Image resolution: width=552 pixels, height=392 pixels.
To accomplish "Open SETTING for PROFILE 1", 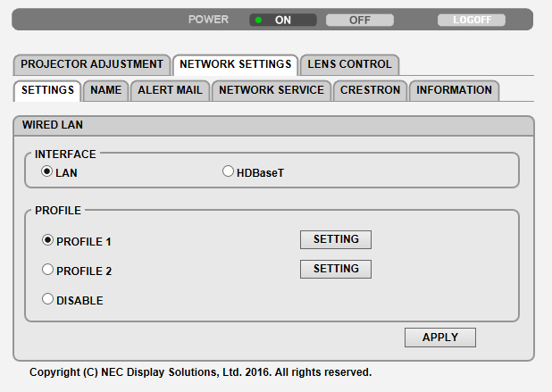I will pyautogui.click(x=336, y=239).
